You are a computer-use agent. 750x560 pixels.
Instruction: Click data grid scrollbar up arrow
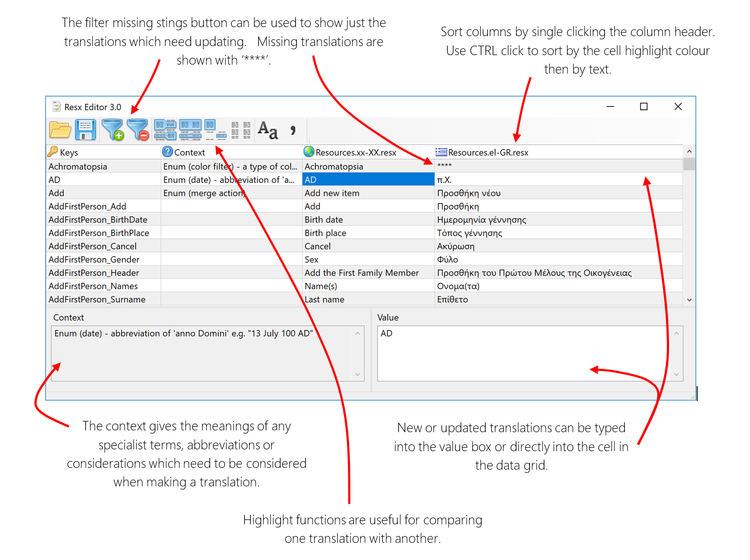(x=689, y=151)
